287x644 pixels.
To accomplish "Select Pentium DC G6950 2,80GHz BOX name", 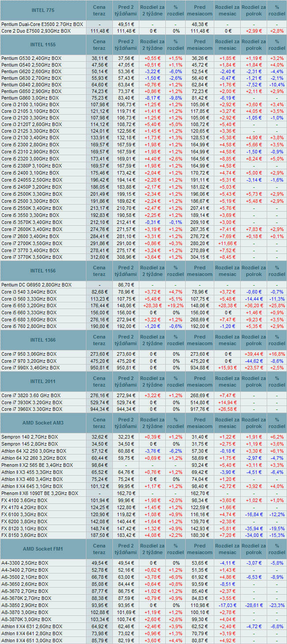I will click(37, 285).
